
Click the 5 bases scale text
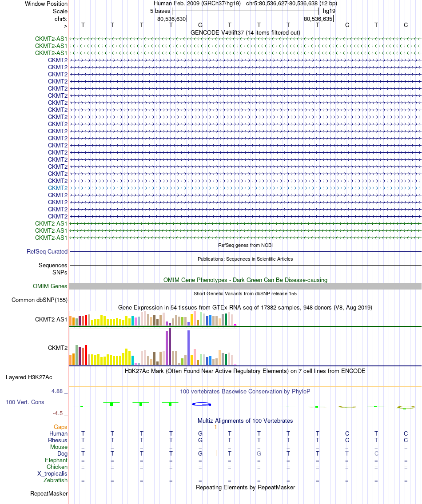(160, 11)
